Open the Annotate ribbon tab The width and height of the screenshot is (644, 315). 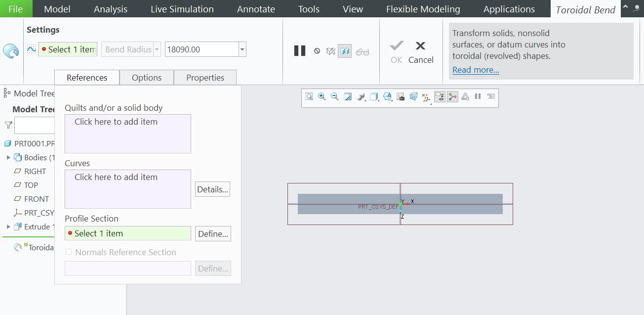click(256, 9)
